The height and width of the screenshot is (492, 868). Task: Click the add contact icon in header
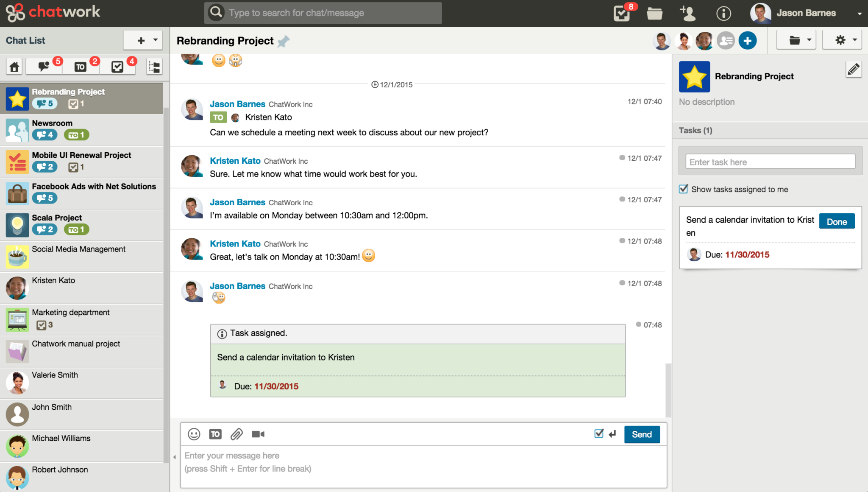[687, 13]
